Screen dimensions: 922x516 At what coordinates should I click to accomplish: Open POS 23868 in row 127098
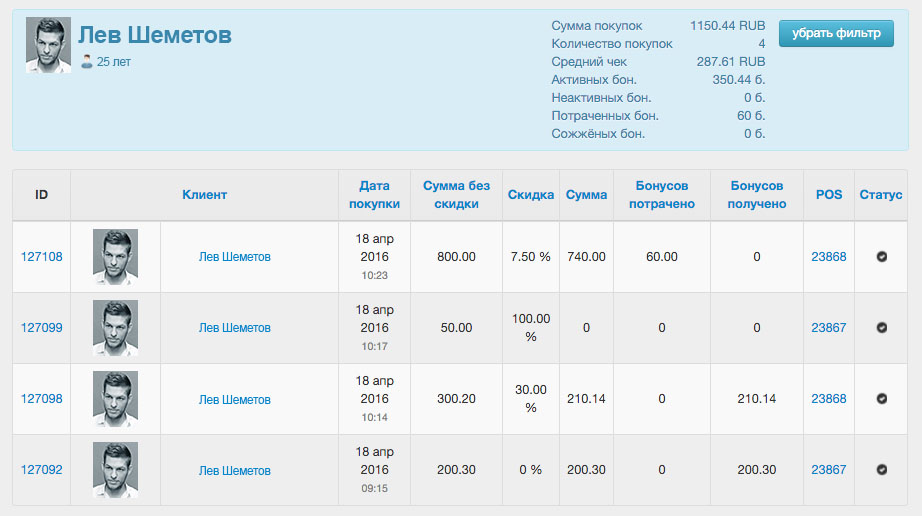point(829,398)
